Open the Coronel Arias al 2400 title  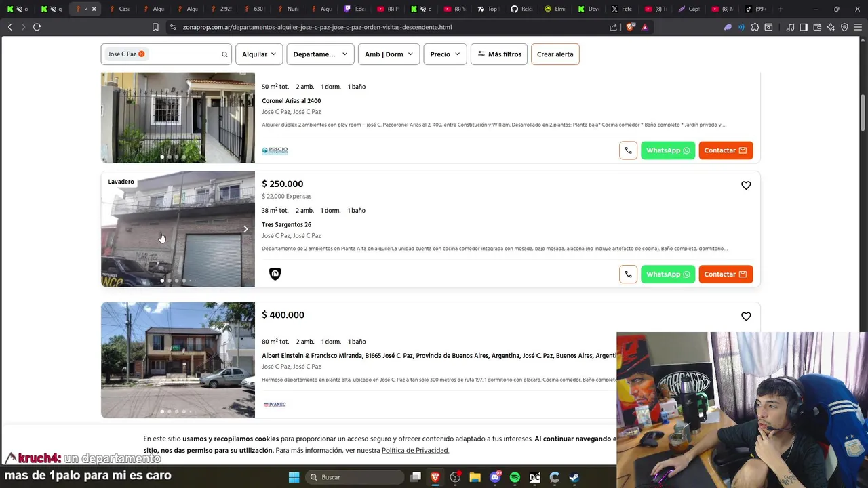pyautogui.click(x=292, y=101)
